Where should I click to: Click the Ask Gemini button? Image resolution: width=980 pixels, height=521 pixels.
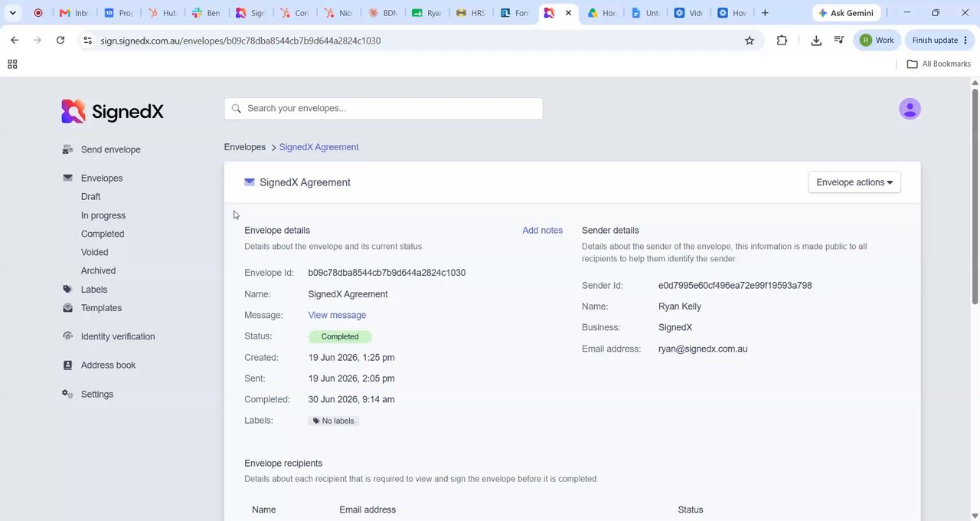coord(847,13)
